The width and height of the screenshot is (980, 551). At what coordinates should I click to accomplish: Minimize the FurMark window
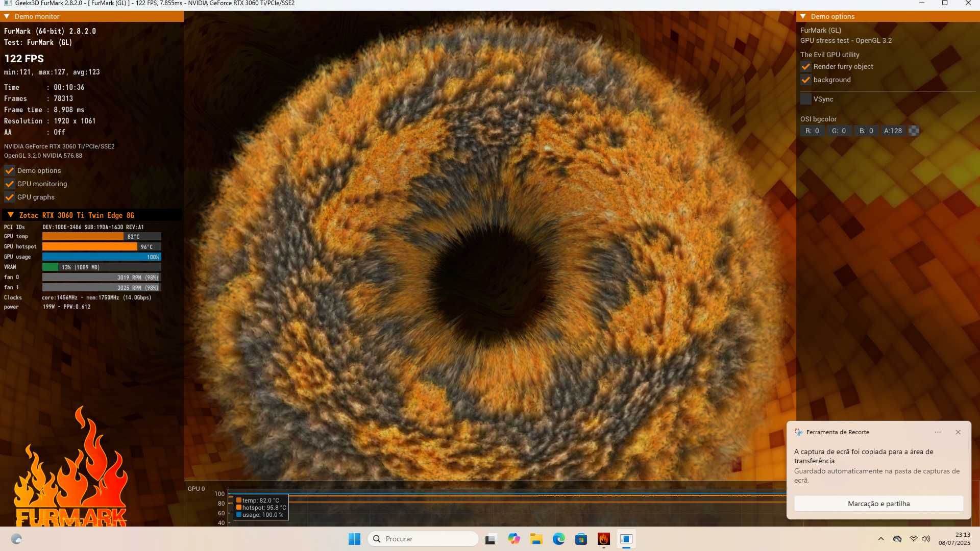click(922, 3)
